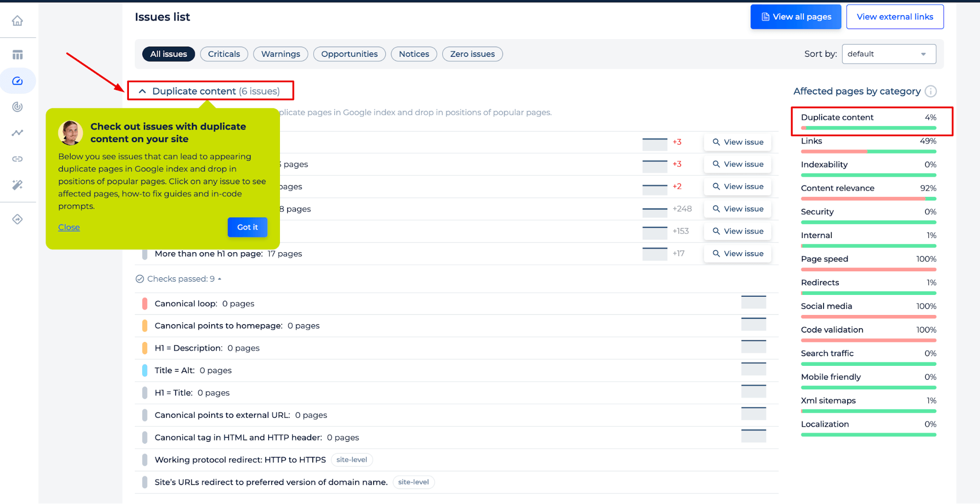Click the Canonical points to homepage row
Image resolution: width=980 pixels, height=504 pixels.
(456, 326)
